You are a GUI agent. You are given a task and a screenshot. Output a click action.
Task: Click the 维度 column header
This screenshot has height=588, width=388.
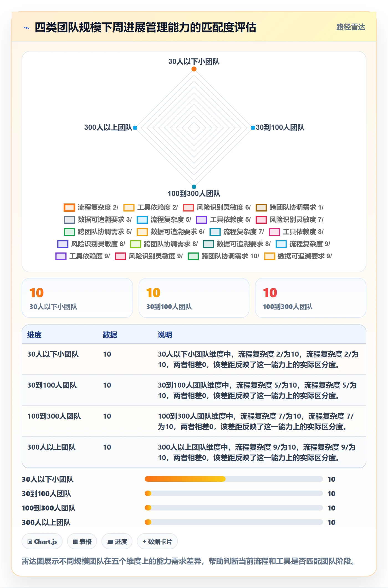(34, 335)
